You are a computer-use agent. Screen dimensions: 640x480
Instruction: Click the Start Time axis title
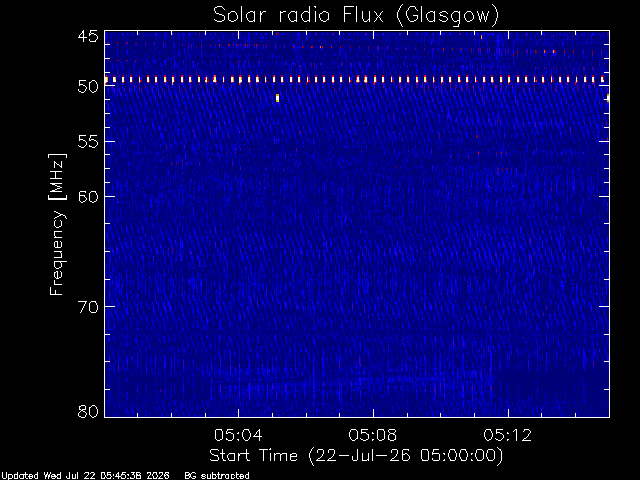click(x=356, y=456)
